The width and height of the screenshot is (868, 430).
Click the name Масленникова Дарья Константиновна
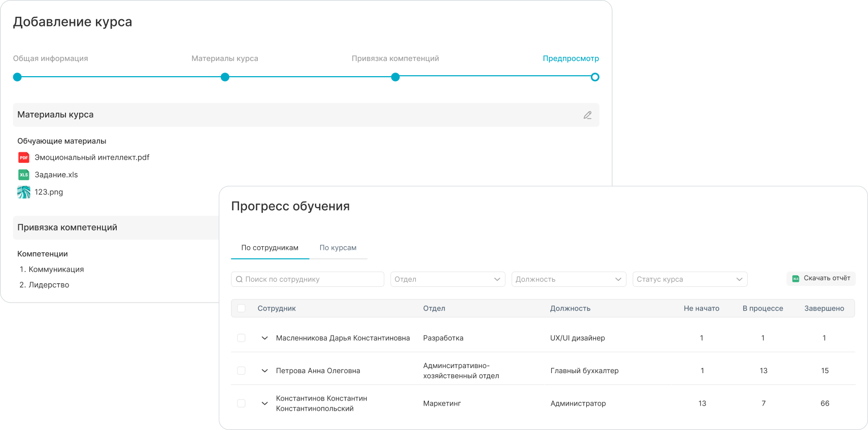(343, 338)
